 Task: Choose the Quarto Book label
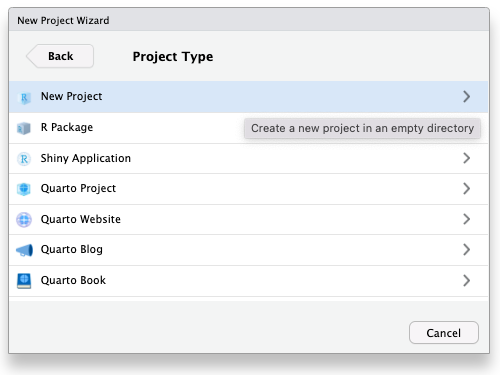[x=73, y=280]
